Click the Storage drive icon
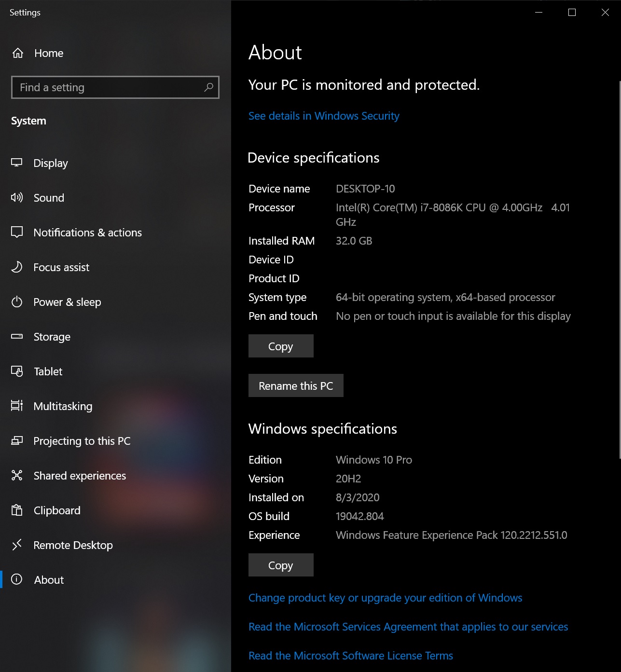 coord(17,336)
